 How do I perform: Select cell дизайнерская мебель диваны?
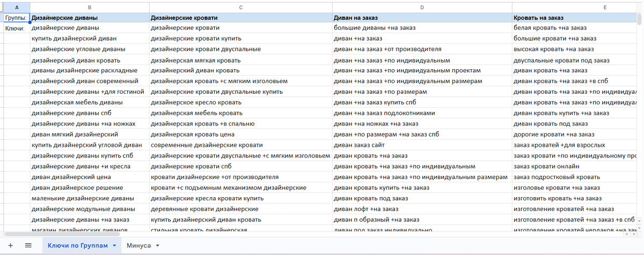90,102
